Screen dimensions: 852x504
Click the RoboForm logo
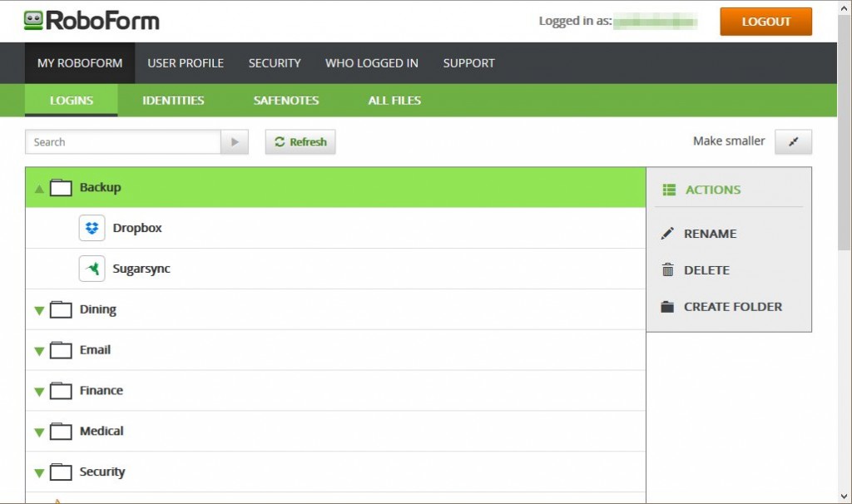[x=92, y=21]
